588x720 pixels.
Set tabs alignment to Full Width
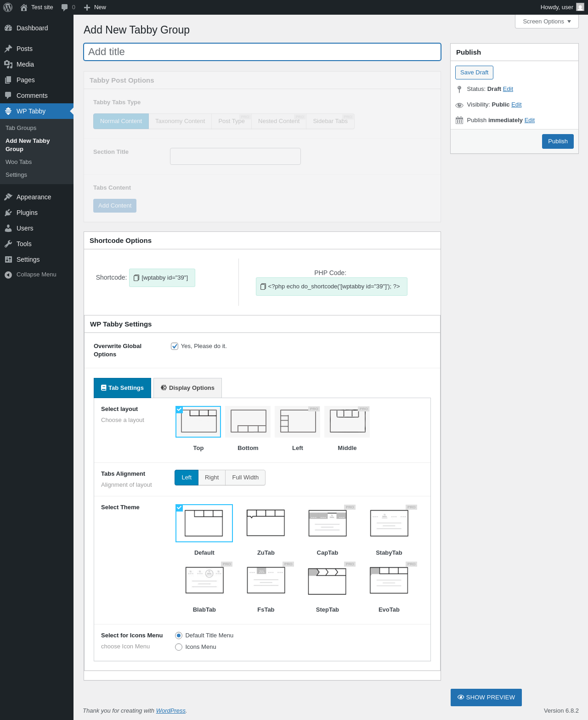pyautogui.click(x=245, y=478)
